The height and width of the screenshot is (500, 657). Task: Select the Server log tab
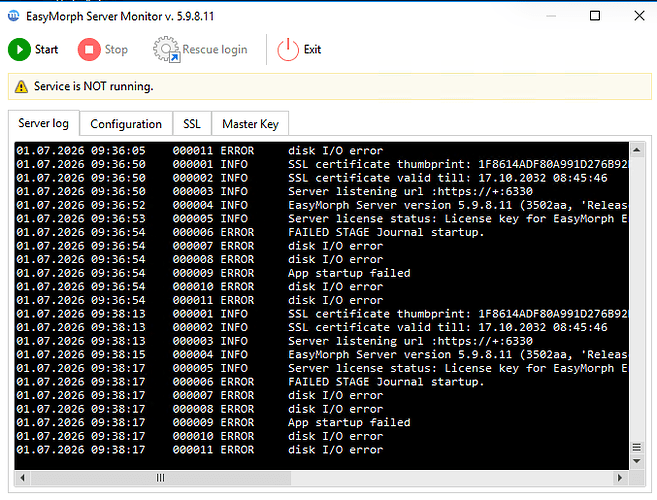point(44,123)
